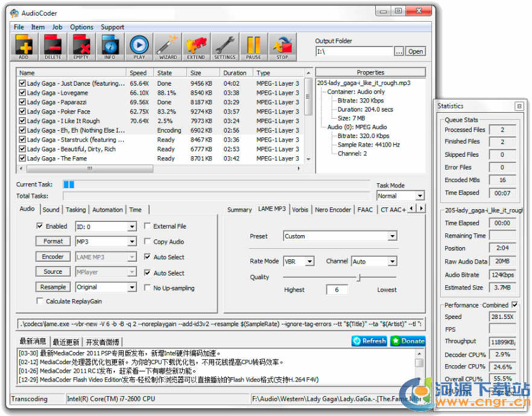Image resolution: width=532 pixels, height=416 pixels.
Task: Click the PAUSE toolbar icon
Action: pyautogui.click(x=253, y=47)
